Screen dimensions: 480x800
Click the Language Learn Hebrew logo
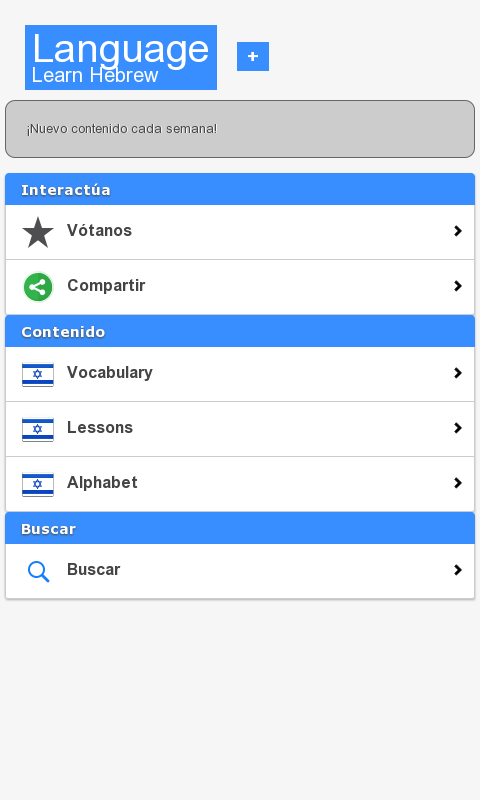pyautogui.click(x=121, y=57)
